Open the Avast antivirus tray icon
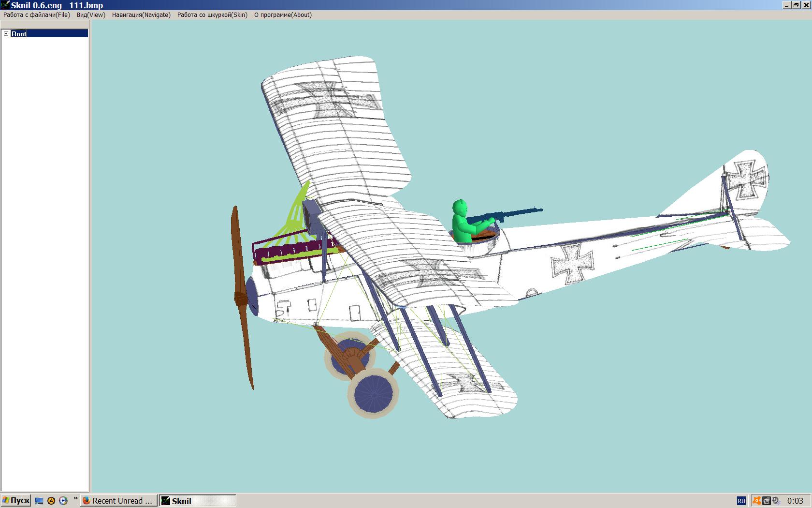The width and height of the screenshot is (812, 508). 757,501
